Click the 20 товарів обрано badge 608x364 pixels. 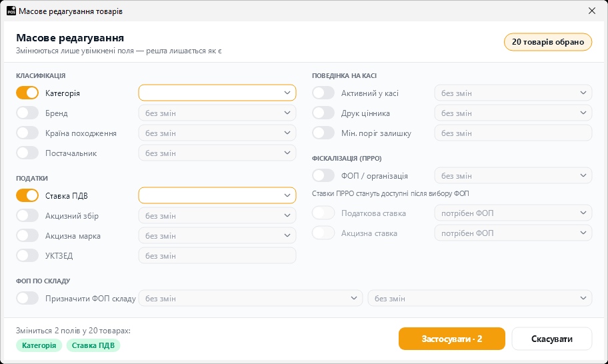(x=548, y=42)
